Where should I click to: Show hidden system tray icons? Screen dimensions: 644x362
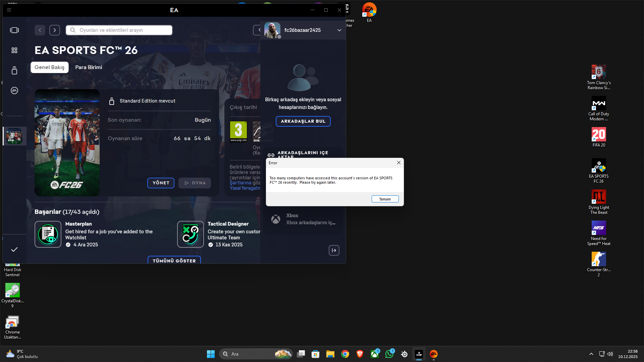tap(591, 354)
